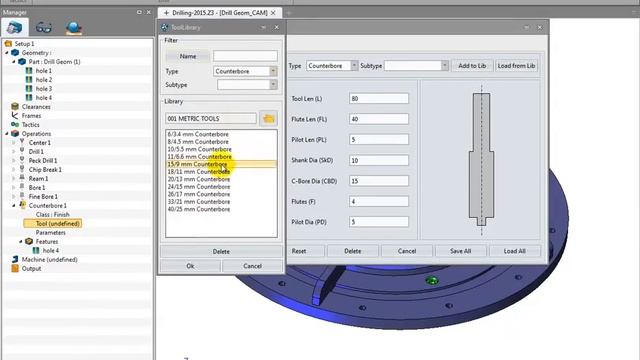Open the tool Type Counterbore dropdown
640x360 pixels.
tap(354, 65)
